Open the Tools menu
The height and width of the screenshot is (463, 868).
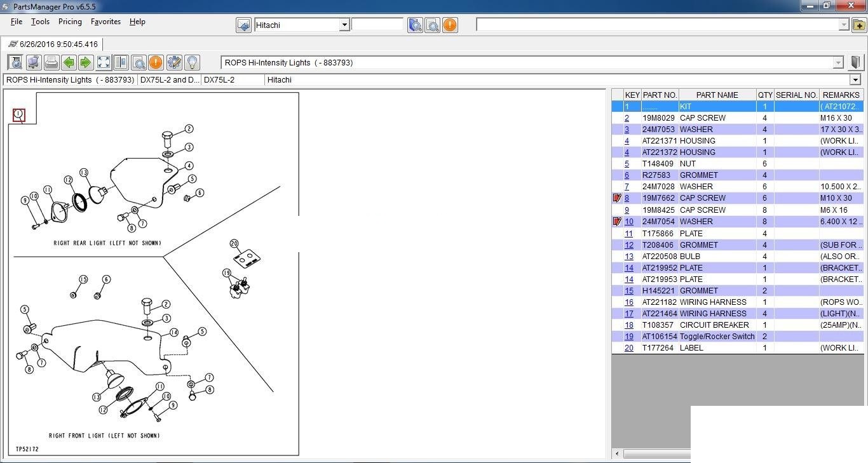tap(40, 22)
